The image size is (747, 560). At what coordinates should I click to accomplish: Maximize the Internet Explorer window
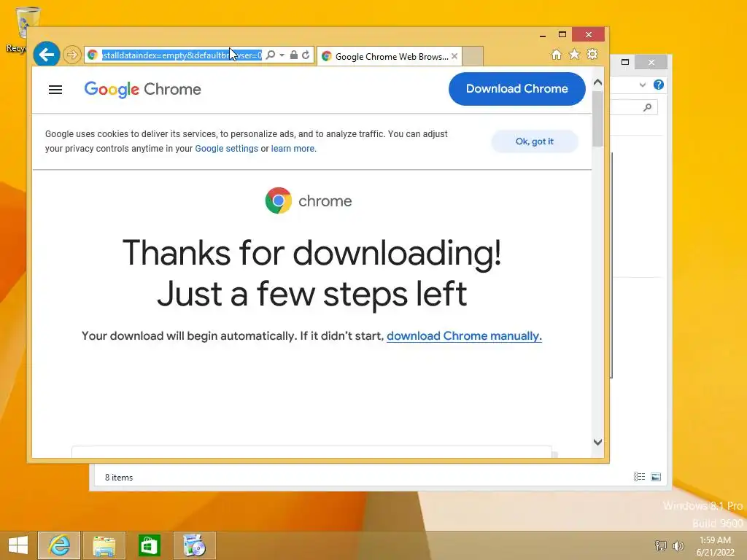tap(562, 35)
